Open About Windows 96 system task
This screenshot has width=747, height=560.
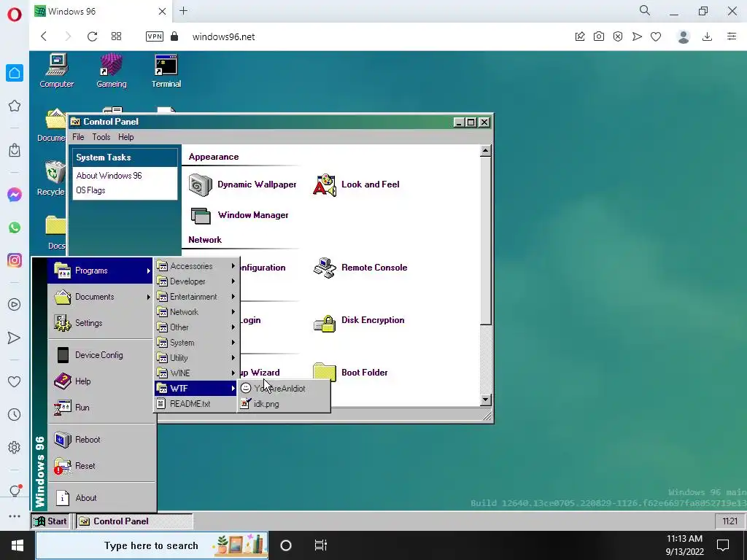(109, 176)
